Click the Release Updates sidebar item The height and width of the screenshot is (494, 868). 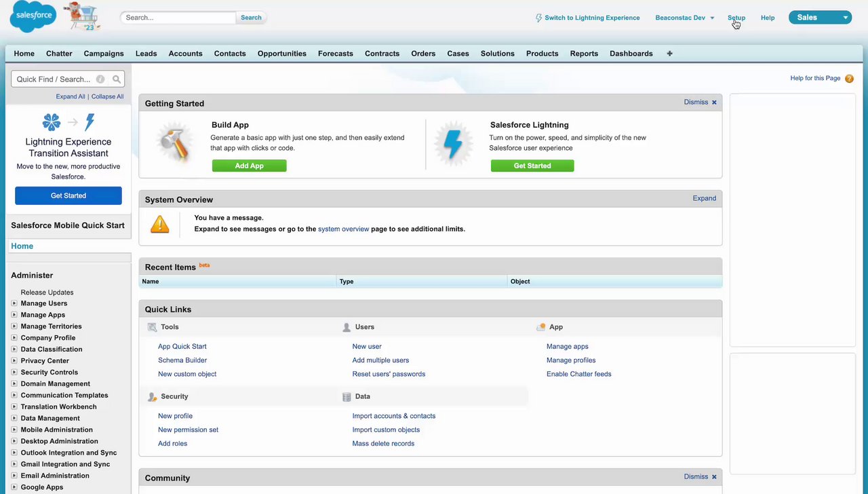click(47, 292)
